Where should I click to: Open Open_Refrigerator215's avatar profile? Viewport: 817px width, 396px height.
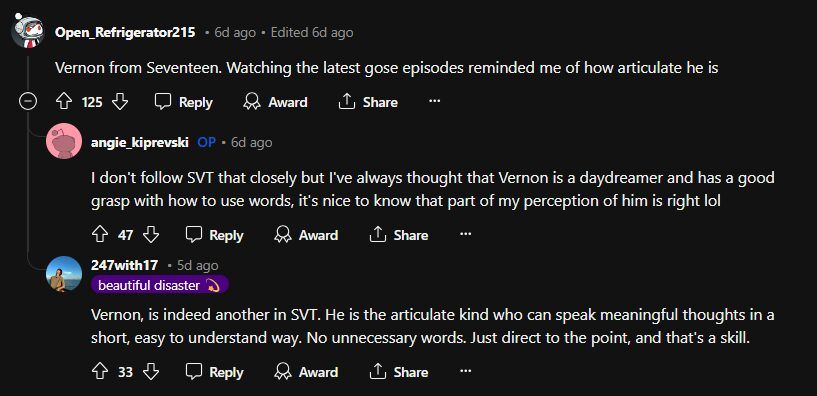[28, 32]
